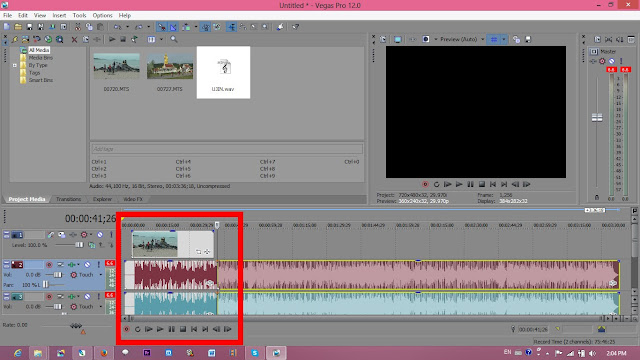
Task: Arm audio track 3 for record
Action: [49, 297]
